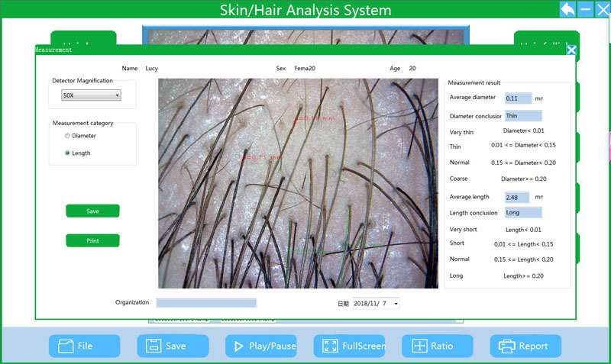Go back using the top-right arrow icon
The height and width of the screenshot is (364, 611).
point(567,10)
